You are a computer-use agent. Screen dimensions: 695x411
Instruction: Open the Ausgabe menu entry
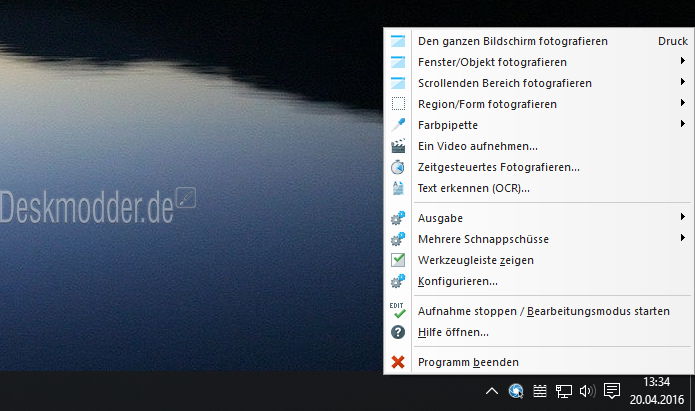(538, 218)
